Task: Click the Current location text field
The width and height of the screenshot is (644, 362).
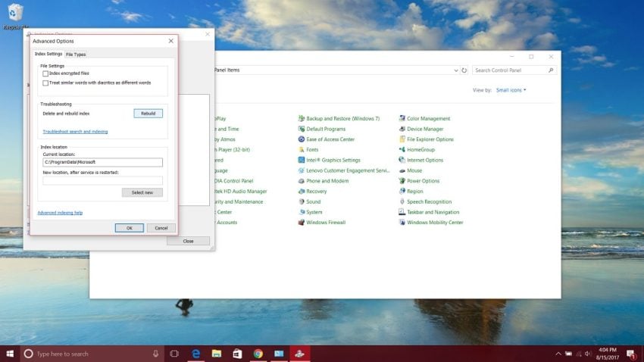Action: pyautogui.click(x=103, y=162)
